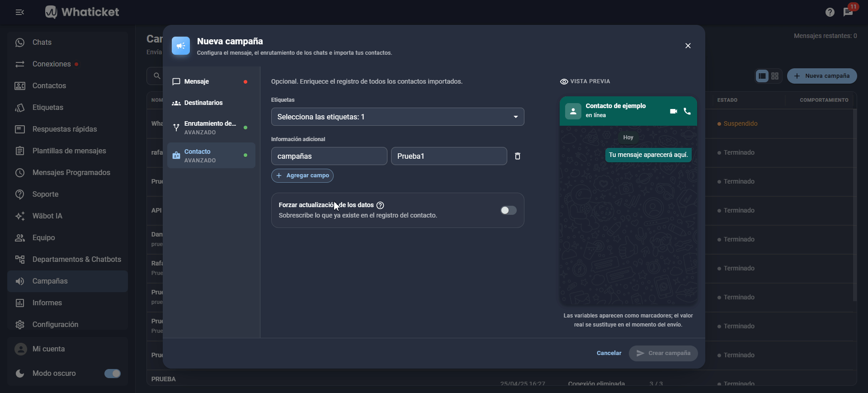The width and height of the screenshot is (868, 393).
Task: Open Informes in the sidebar
Action: tap(68, 303)
